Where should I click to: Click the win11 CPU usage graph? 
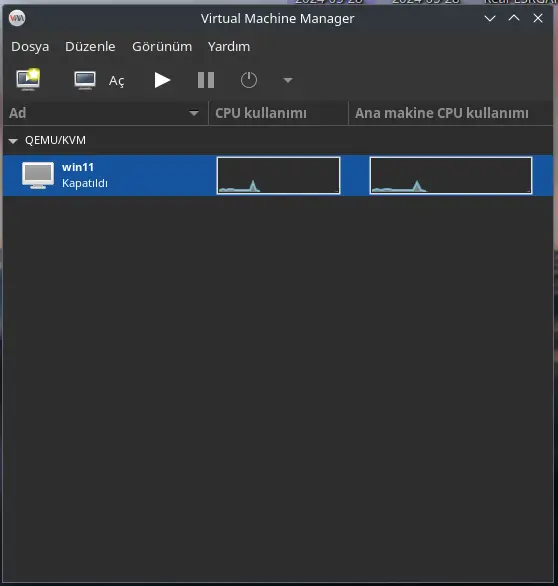pyautogui.click(x=278, y=175)
